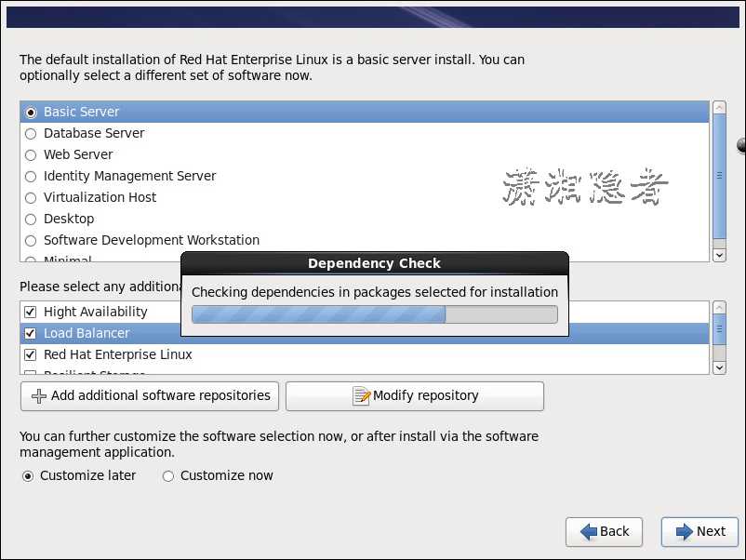This screenshot has height=560, width=746.
Task: Pick Identity Management Server option
Action: pyautogui.click(x=31, y=177)
